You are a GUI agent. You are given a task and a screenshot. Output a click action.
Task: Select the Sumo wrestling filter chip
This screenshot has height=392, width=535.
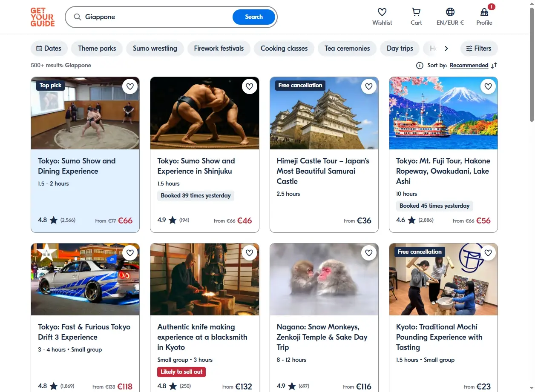pyautogui.click(x=155, y=49)
